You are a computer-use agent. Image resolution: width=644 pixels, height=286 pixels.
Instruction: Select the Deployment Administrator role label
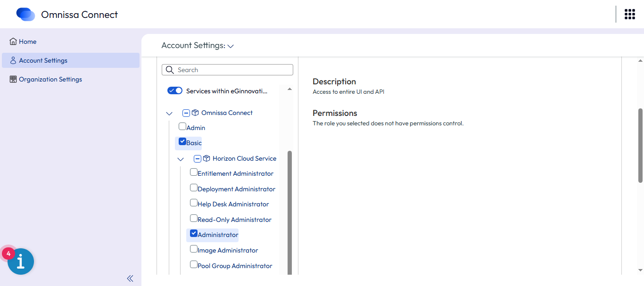click(x=236, y=189)
